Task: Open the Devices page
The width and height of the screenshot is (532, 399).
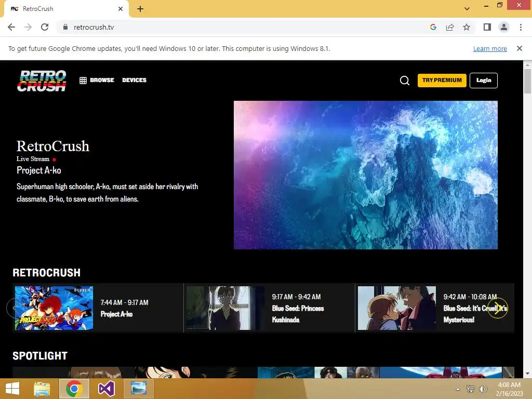Action: coord(135,81)
